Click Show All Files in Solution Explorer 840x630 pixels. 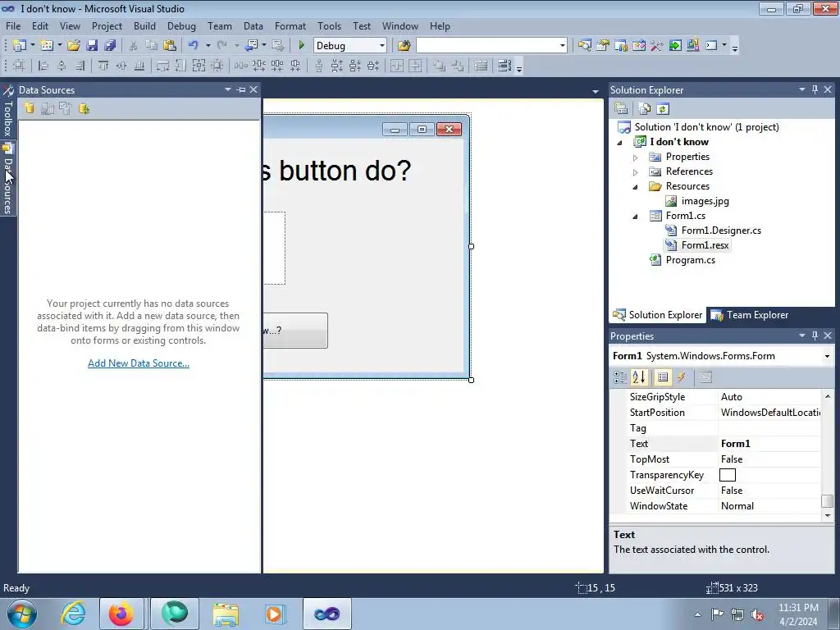tap(645, 109)
